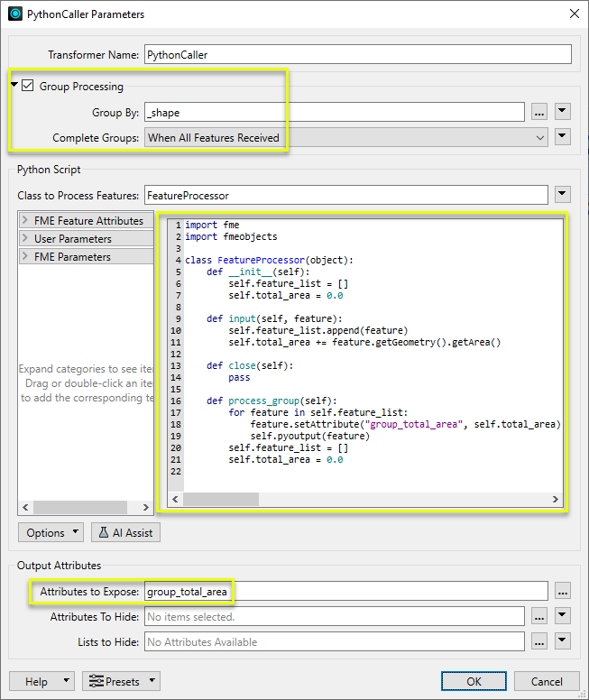Click the 'pass' code line

(239, 377)
